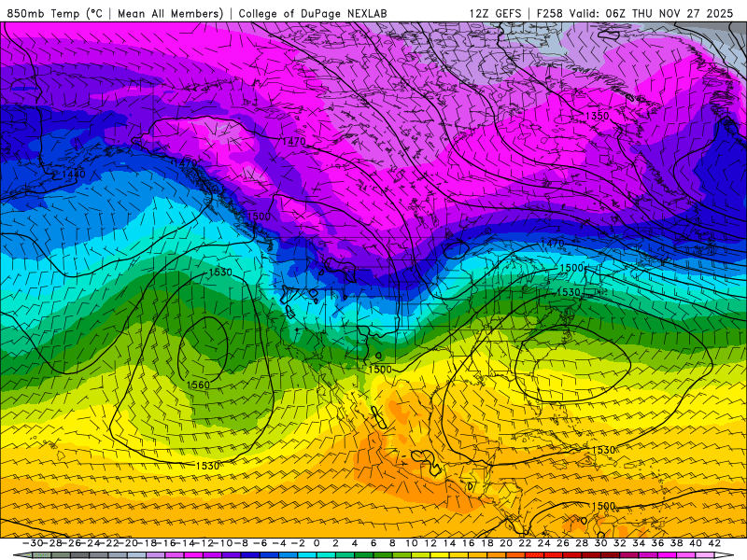Click the negative 4 legend value
The height and width of the screenshot is (560, 747).
coord(279,543)
